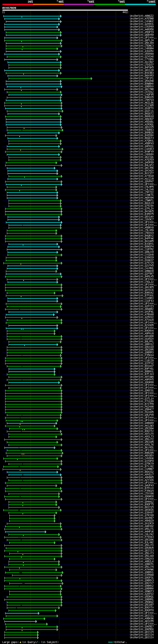Select label UniRef100_Q6FL24

[x=142, y=40]
